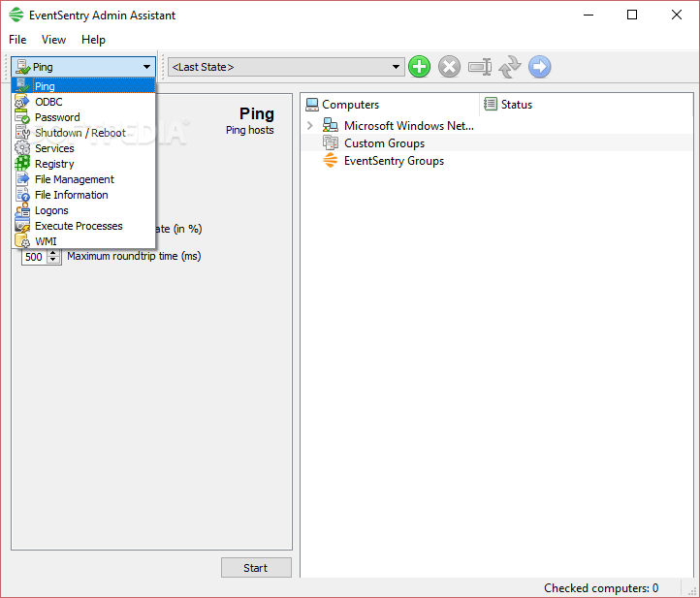
Task: Select the Password icon in the list
Action: pos(22,117)
